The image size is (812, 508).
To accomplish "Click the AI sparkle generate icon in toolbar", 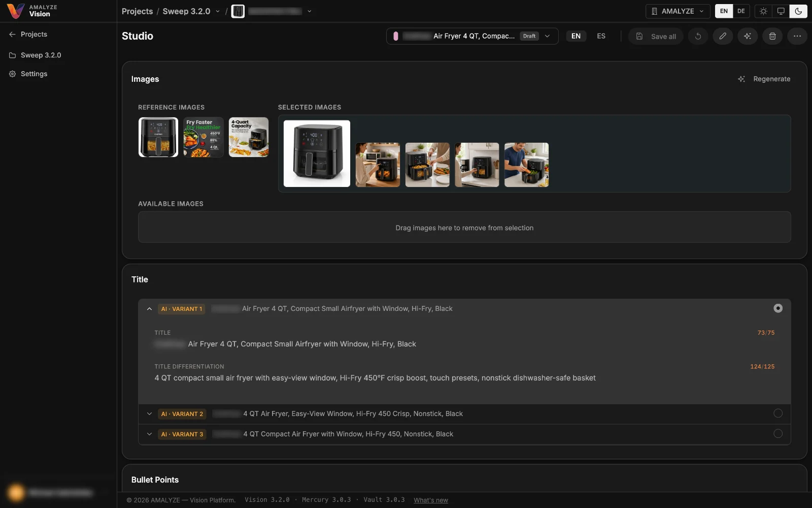I will [x=748, y=36].
